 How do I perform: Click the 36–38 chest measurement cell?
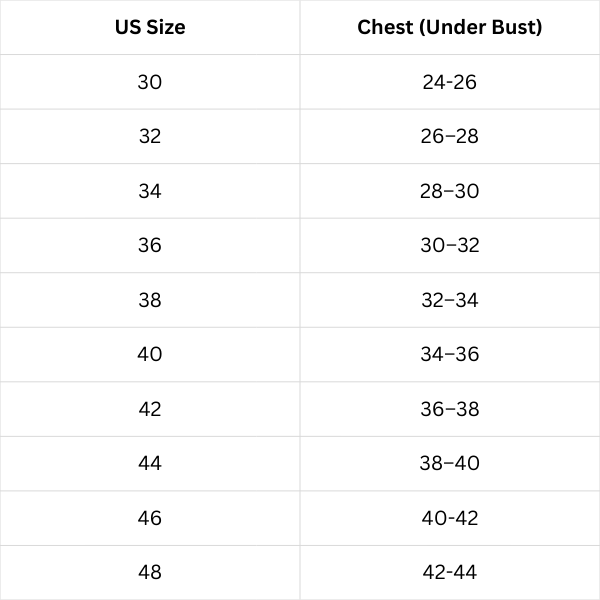pos(450,409)
